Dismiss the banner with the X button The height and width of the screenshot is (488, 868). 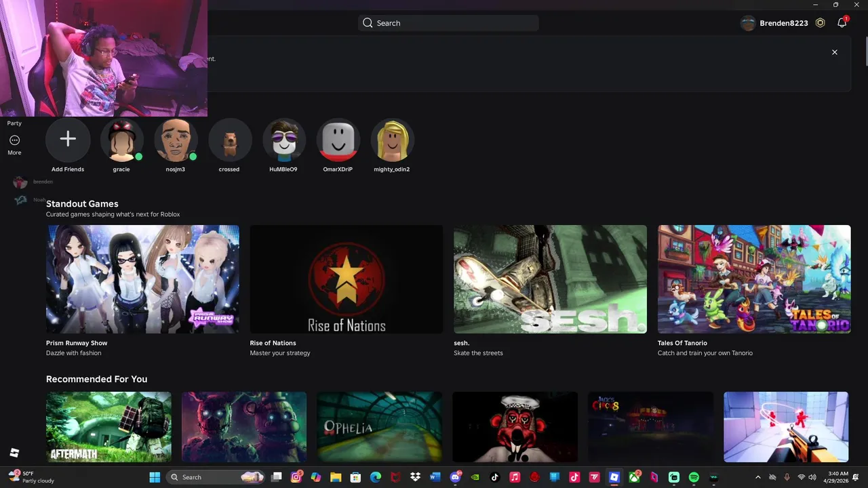pyautogui.click(x=835, y=52)
